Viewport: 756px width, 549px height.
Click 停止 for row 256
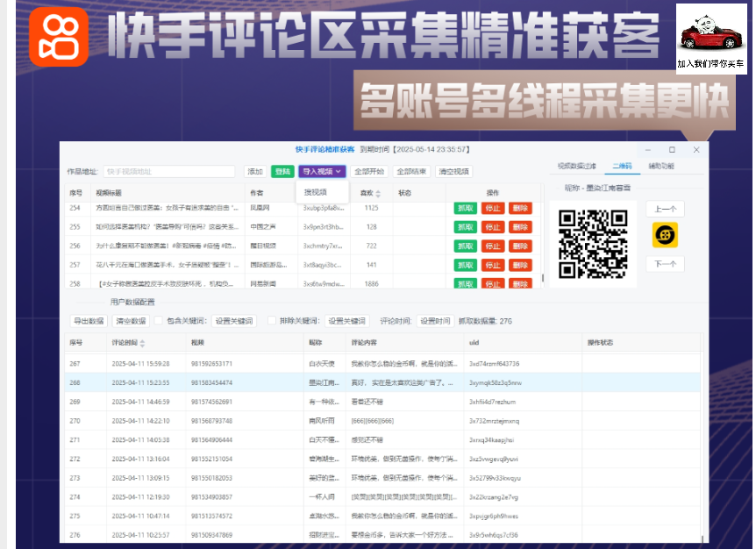pos(493,246)
